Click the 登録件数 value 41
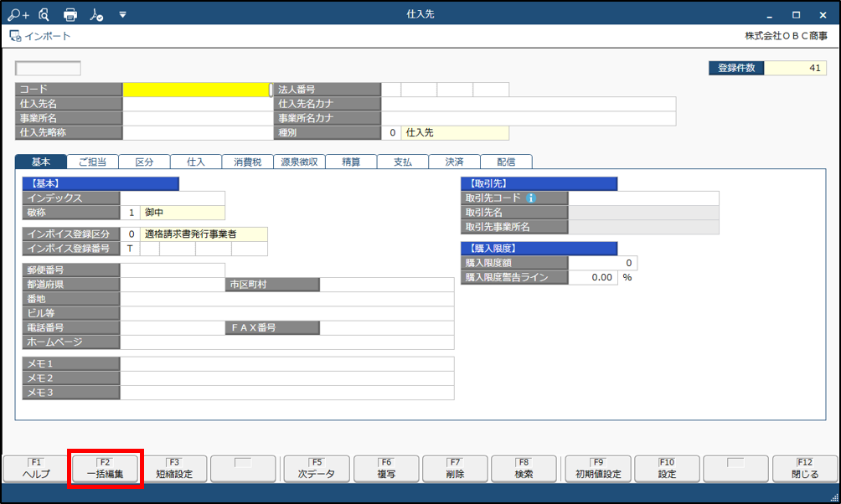 [x=796, y=68]
